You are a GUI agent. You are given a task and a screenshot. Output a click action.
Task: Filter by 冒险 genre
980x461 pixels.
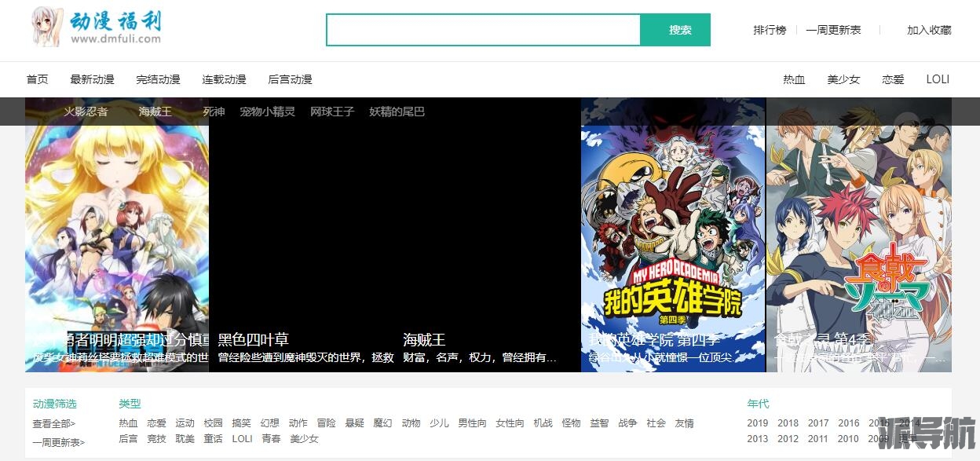[326, 423]
